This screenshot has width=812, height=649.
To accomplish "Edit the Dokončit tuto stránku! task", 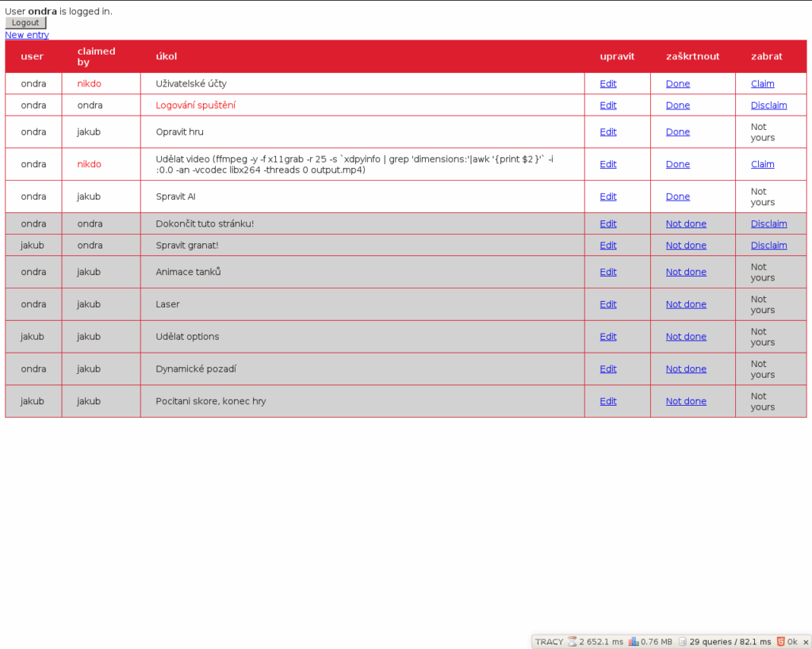I will (608, 223).
